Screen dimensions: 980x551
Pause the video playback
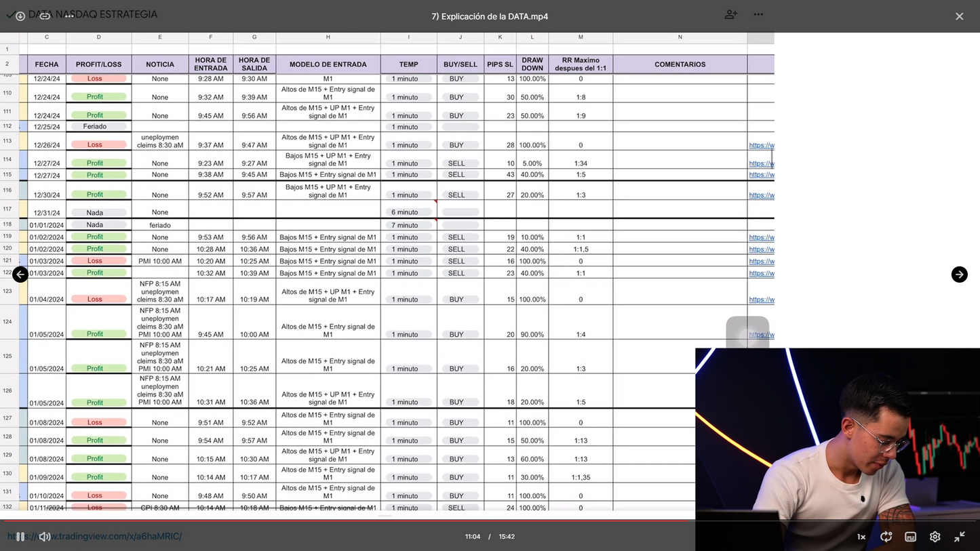20,537
